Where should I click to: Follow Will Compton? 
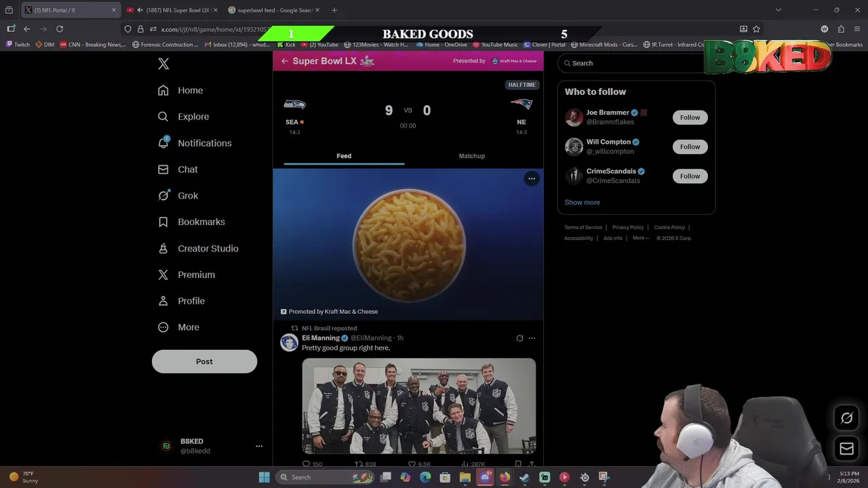[x=690, y=146]
